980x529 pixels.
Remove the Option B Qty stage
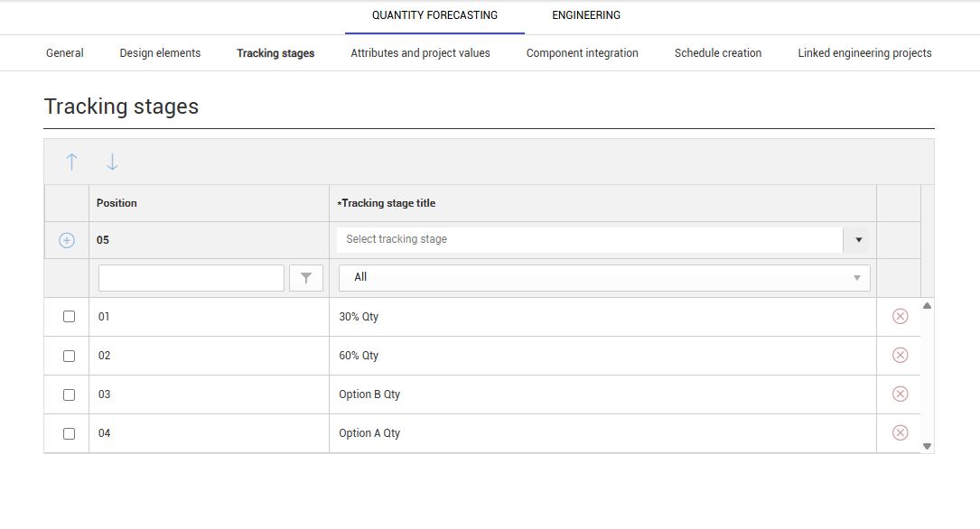click(x=900, y=394)
